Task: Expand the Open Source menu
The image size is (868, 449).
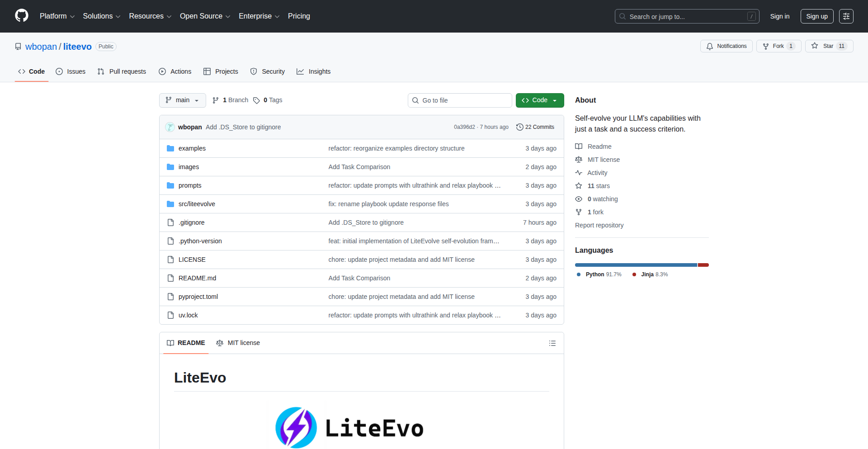Action: (204, 16)
